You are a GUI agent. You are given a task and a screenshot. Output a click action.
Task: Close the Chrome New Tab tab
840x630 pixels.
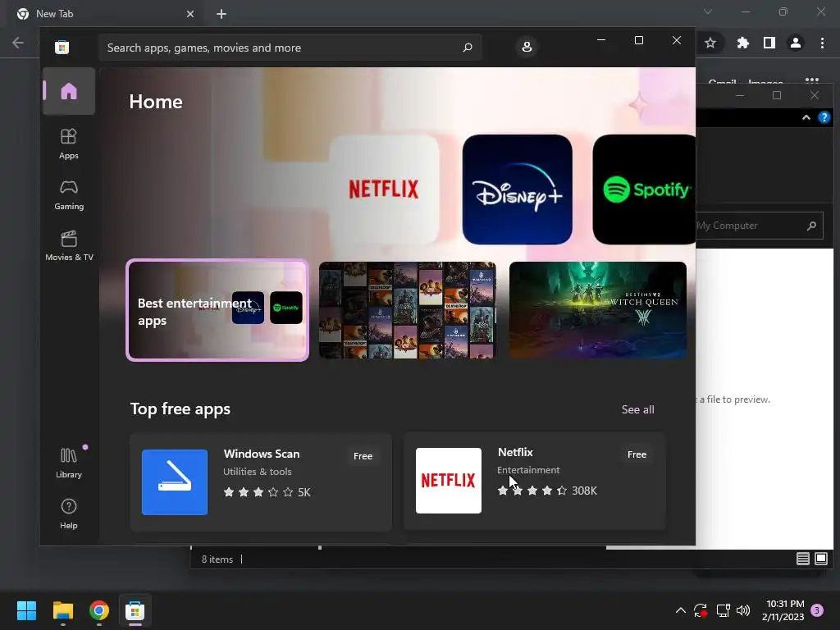(x=190, y=14)
